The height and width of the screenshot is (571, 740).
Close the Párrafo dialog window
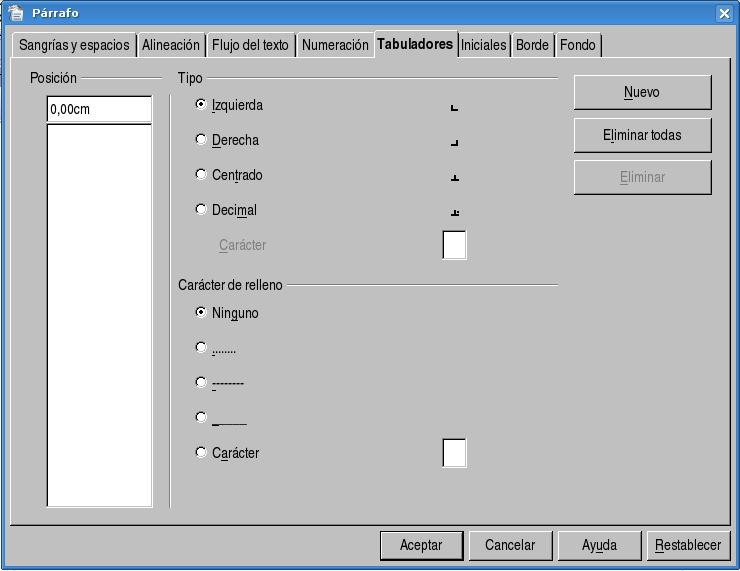tap(724, 13)
